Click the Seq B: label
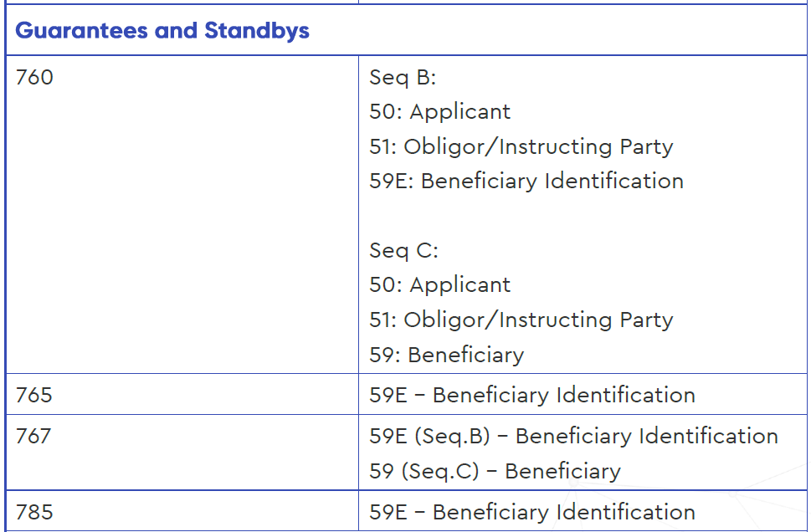This screenshot has height=532, width=811. [403, 78]
